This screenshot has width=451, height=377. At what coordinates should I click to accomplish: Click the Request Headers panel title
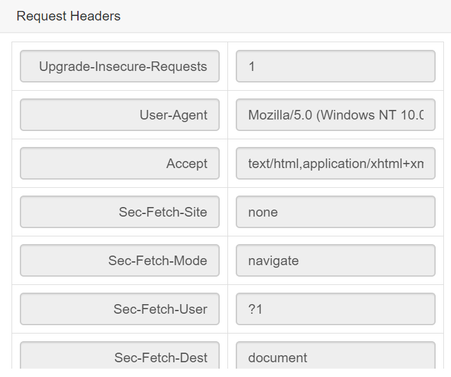point(69,16)
